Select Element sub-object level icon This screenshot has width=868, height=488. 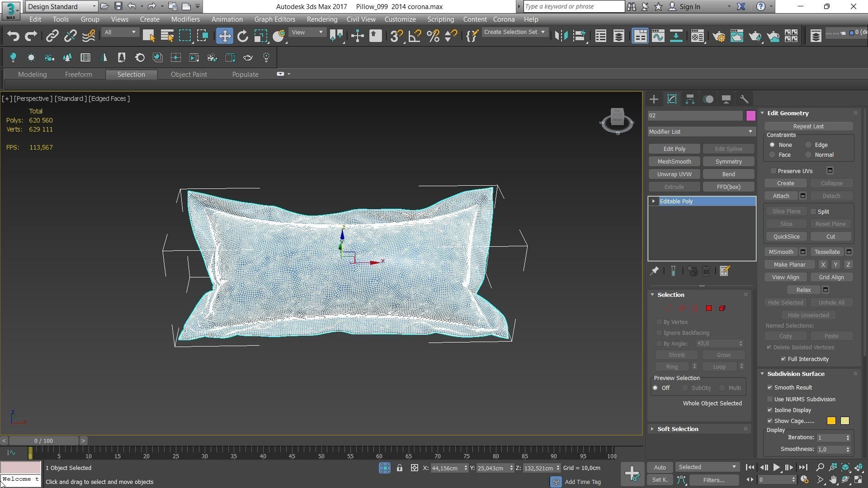(722, 308)
